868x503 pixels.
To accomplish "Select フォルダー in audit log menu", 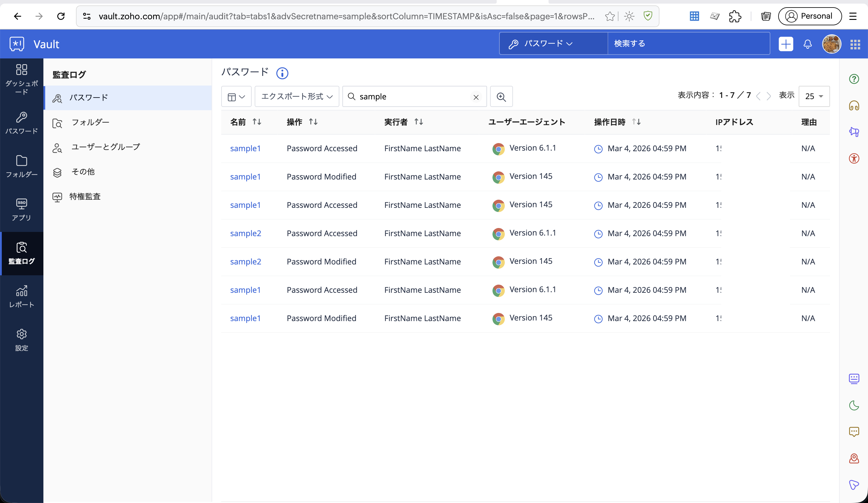I will pyautogui.click(x=90, y=122).
